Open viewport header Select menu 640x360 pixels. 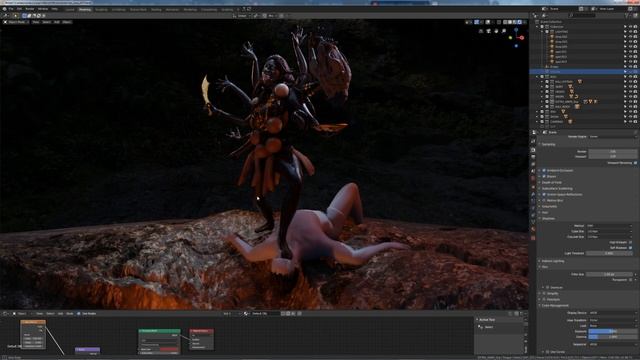point(47,22)
